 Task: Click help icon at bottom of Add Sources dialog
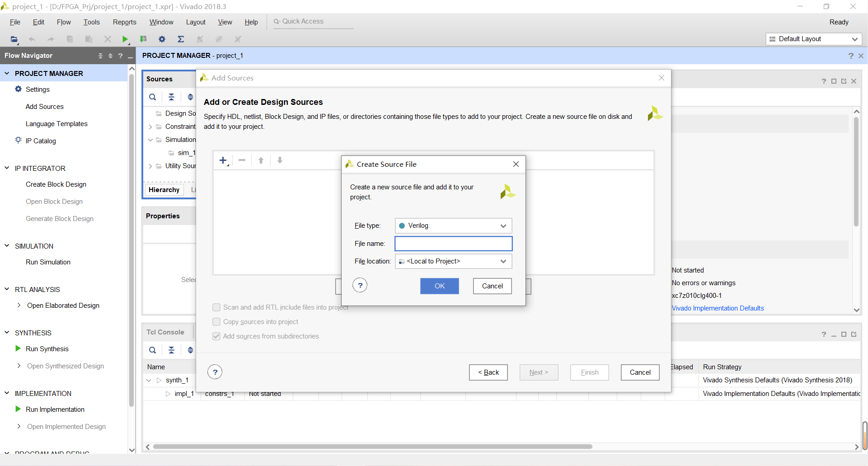point(215,372)
